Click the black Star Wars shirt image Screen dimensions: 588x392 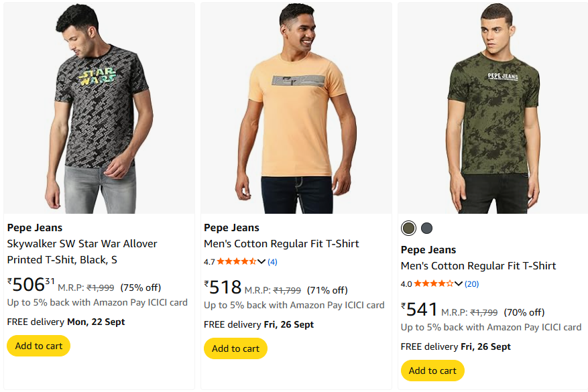(x=99, y=107)
